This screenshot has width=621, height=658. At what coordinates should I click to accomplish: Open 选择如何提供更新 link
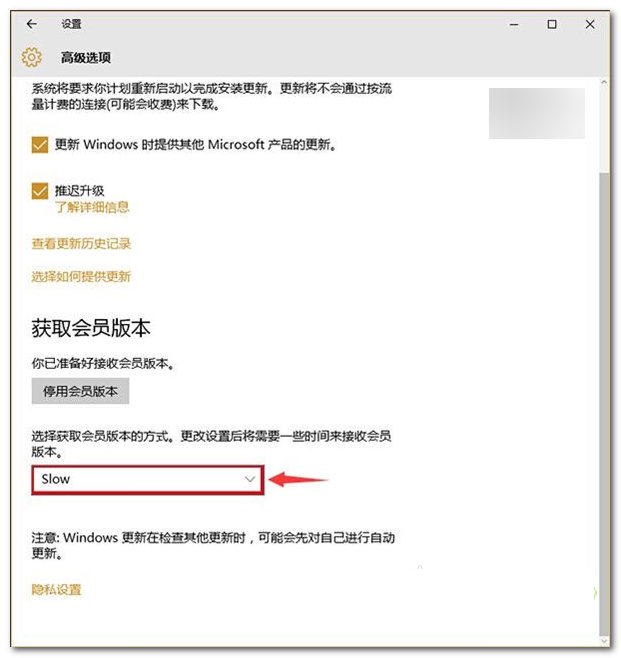pos(81,277)
